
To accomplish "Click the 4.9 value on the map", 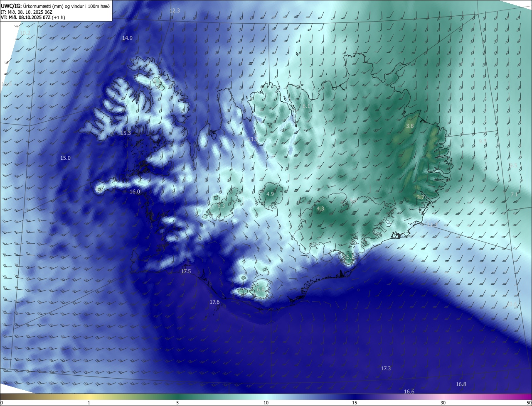I will tap(270, 194).
